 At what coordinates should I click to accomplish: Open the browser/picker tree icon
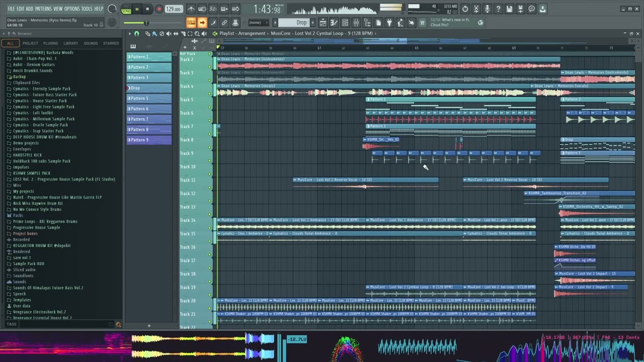[367, 23]
